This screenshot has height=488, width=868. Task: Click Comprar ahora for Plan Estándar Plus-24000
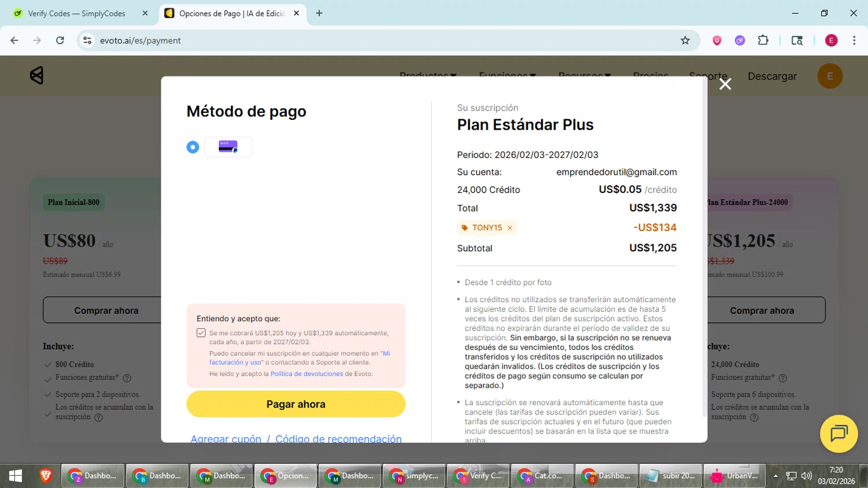762,310
